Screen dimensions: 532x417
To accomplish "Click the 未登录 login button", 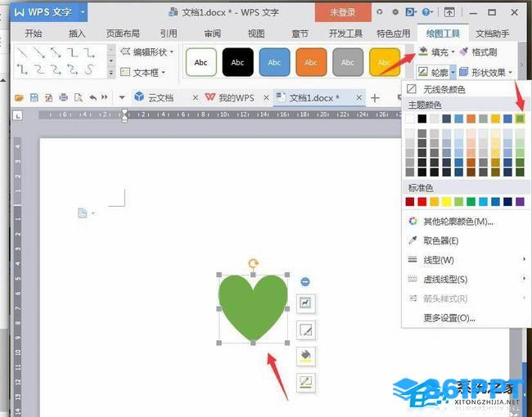I will pyautogui.click(x=343, y=12).
